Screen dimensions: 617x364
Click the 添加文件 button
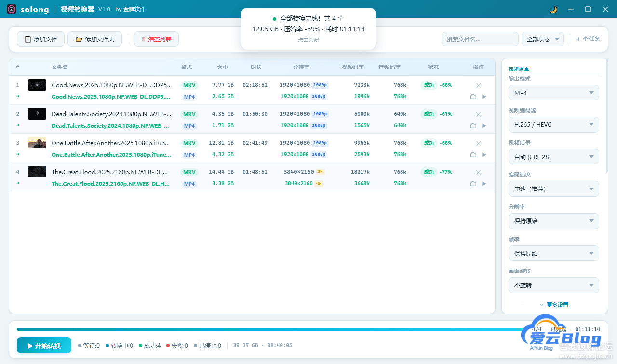(x=40, y=39)
